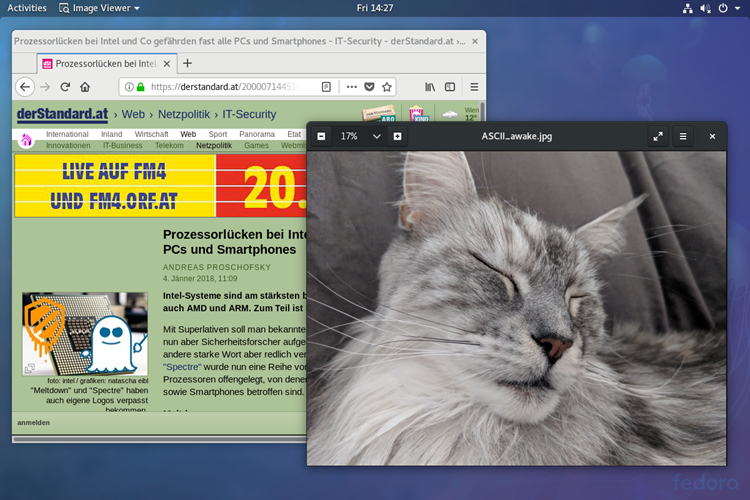Image resolution: width=750 pixels, height=500 pixels.
Task: Click the LIVE AUF FM4 banner ad
Action: pos(160,186)
